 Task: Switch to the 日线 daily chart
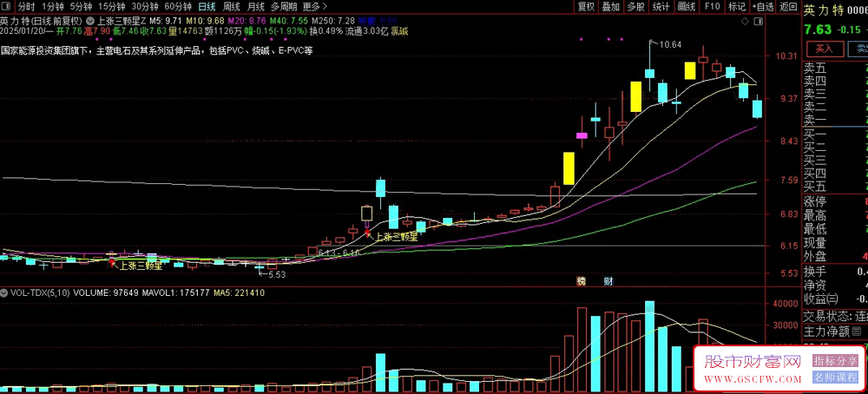[x=207, y=7]
